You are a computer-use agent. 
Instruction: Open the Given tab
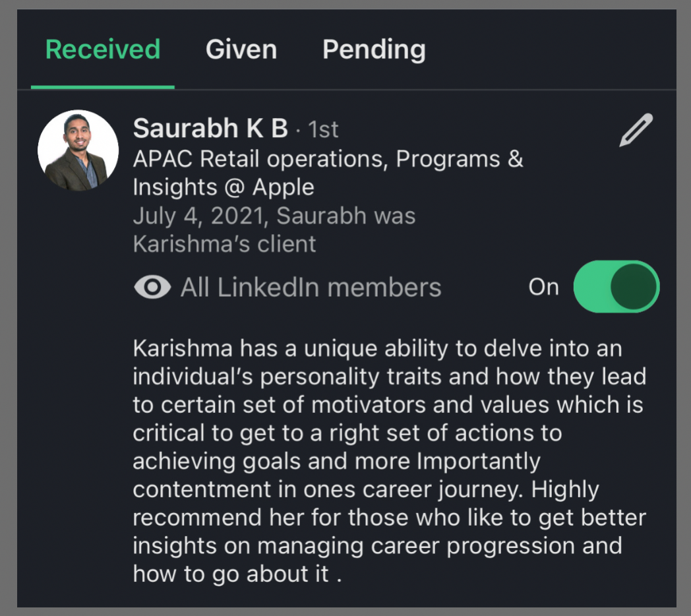point(241,49)
